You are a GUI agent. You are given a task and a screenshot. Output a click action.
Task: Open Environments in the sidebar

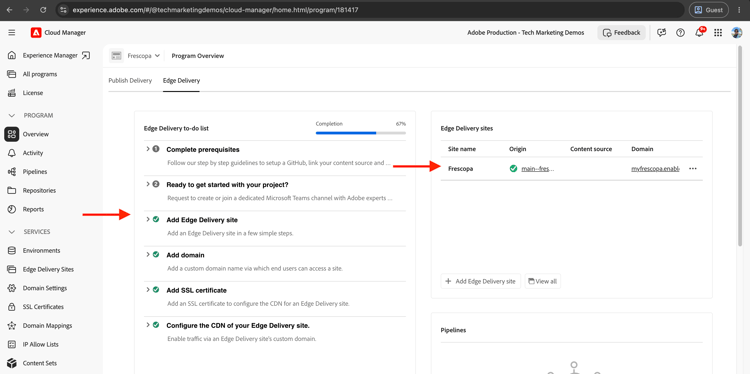(x=42, y=251)
